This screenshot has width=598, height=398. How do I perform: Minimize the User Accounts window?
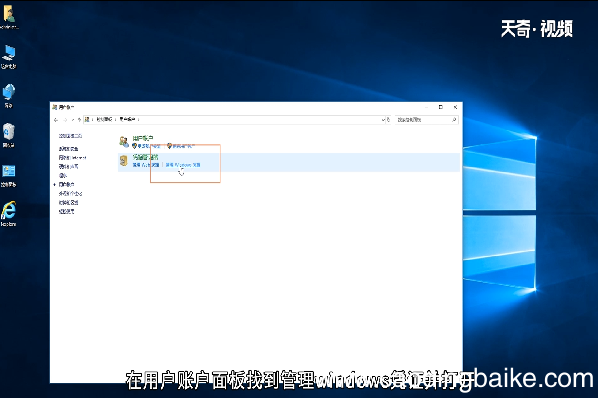click(426, 107)
